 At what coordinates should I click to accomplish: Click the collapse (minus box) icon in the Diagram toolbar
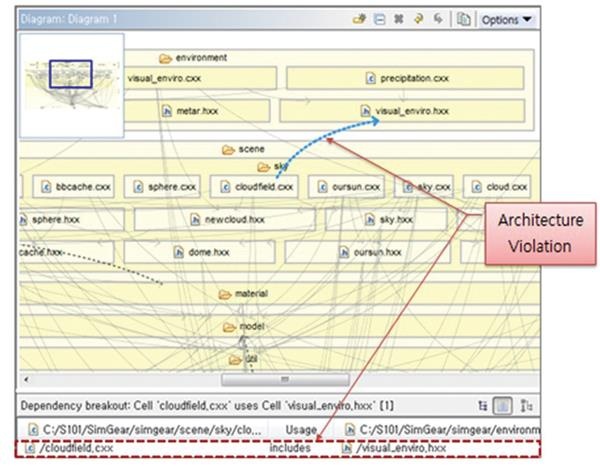click(x=379, y=19)
